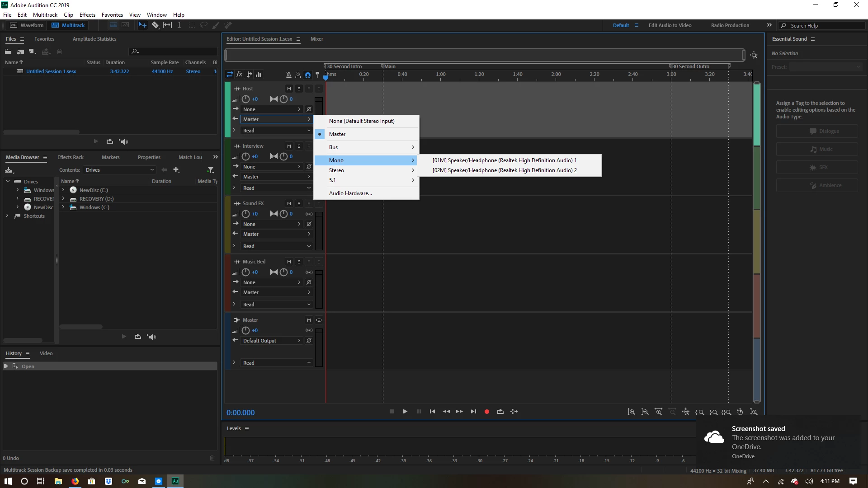The height and width of the screenshot is (488, 868).
Task: Select the Move tool in toolbar
Action: click(142, 25)
